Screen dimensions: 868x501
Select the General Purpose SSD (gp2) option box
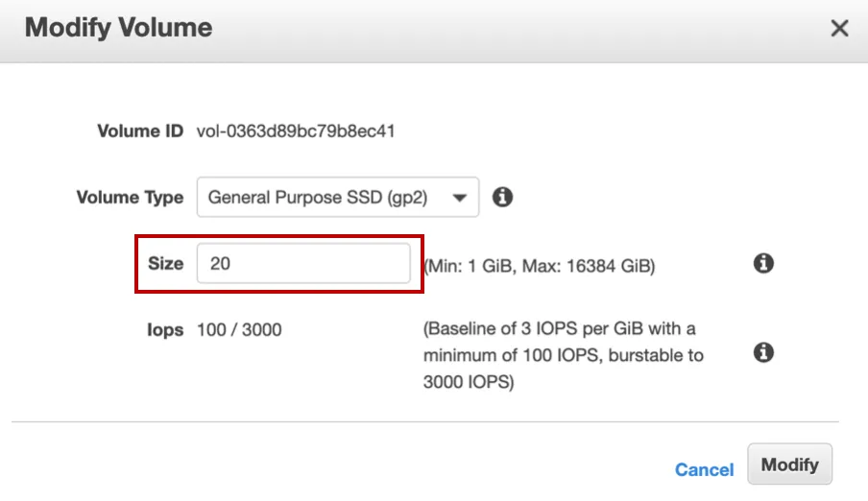pyautogui.click(x=318, y=198)
